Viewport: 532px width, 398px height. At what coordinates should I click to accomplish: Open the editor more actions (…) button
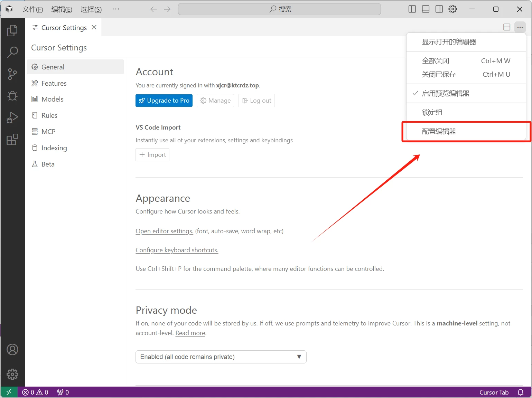[520, 27]
